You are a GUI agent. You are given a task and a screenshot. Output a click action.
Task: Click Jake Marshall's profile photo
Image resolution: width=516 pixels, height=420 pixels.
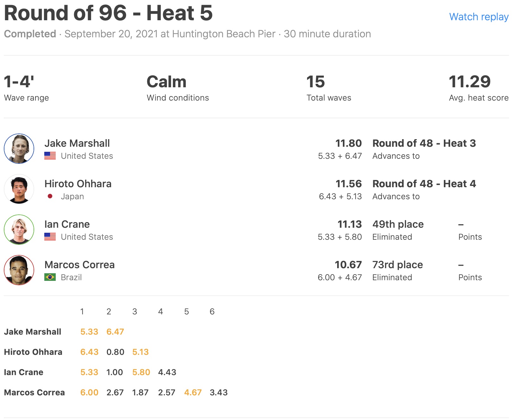(x=19, y=149)
